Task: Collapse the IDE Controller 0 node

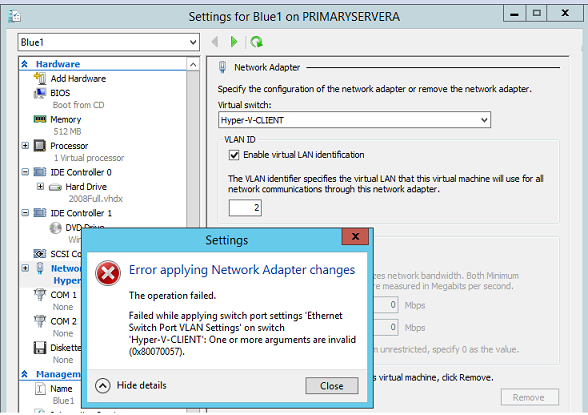Action: (x=25, y=172)
